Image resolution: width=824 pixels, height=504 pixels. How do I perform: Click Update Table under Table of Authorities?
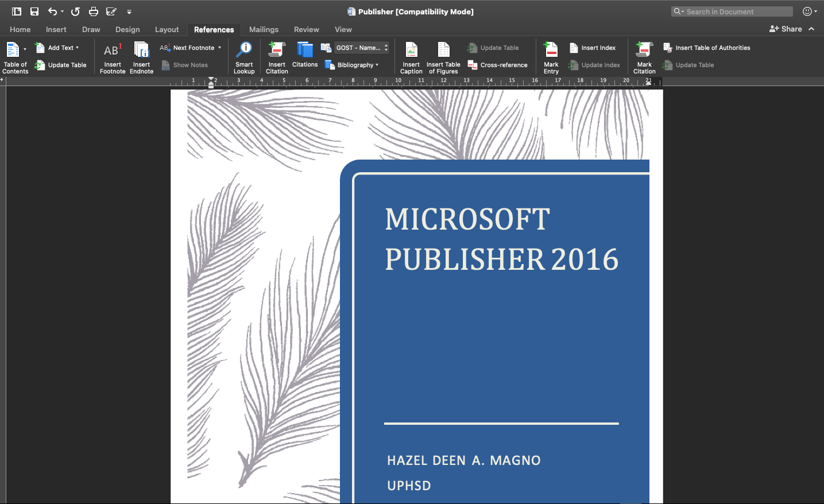pyautogui.click(x=688, y=65)
